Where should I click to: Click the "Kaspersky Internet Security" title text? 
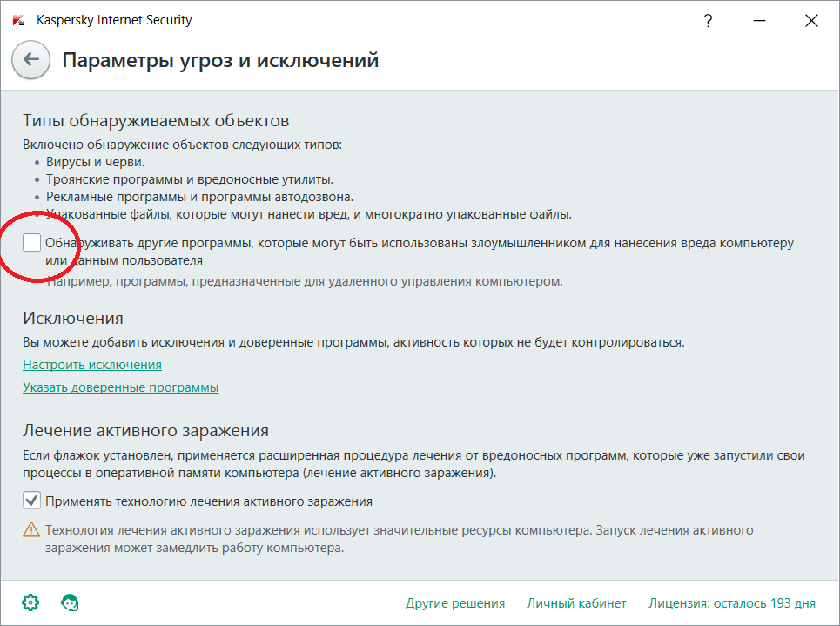[x=114, y=20]
